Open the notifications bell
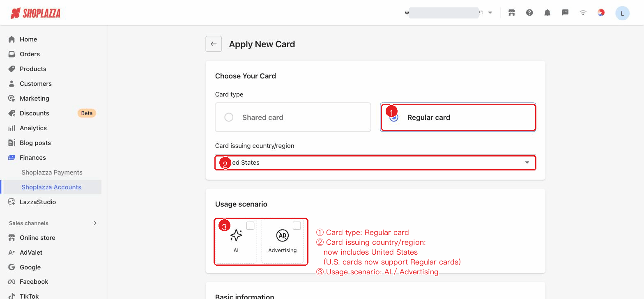Viewport: 644px width, 299px height. click(547, 13)
